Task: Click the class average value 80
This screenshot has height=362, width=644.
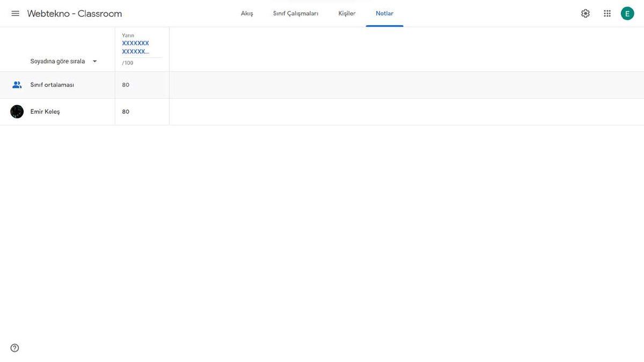Action: point(126,85)
